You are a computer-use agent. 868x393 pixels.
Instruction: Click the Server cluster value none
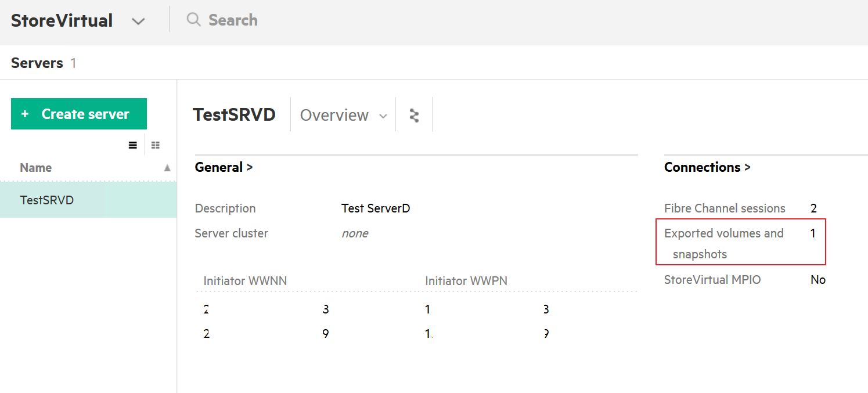pyautogui.click(x=355, y=233)
